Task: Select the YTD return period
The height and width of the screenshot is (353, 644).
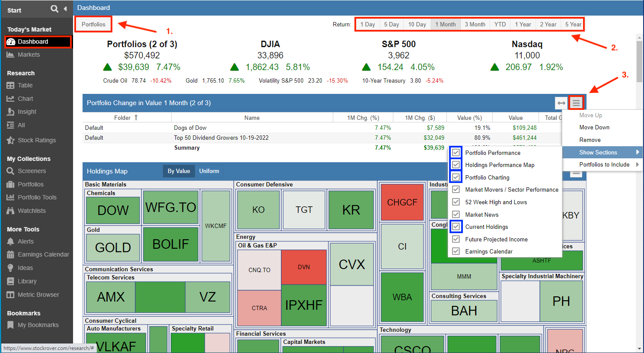Action: [x=500, y=24]
